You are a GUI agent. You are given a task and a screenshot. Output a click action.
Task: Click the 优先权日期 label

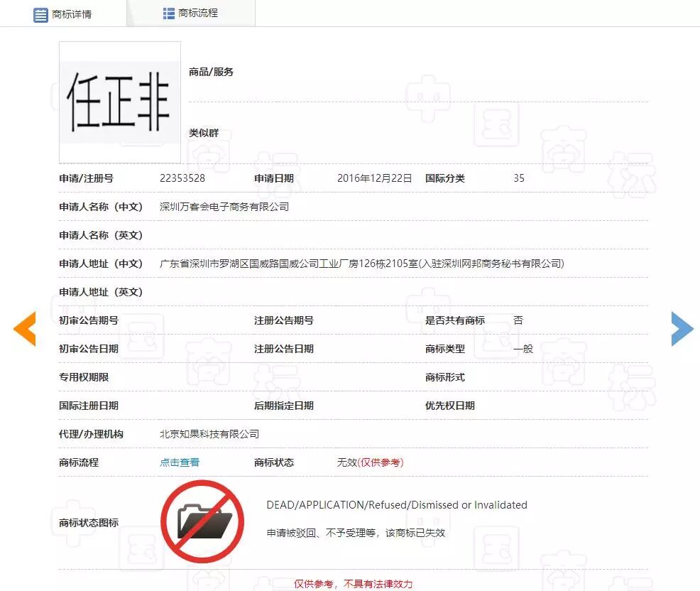[450, 406]
